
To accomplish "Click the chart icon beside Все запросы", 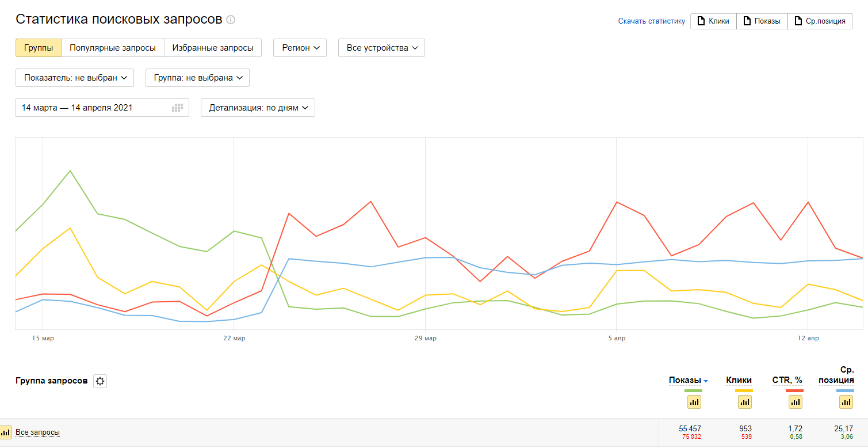I will [6, 432].
